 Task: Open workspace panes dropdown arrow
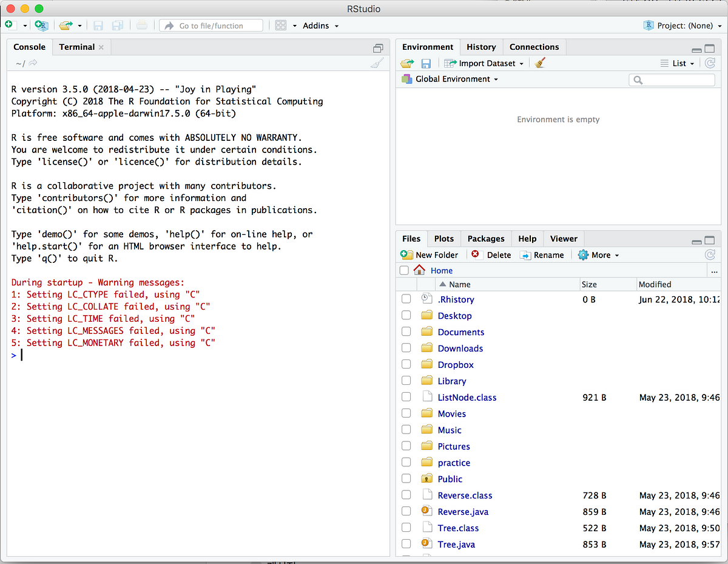295,26
